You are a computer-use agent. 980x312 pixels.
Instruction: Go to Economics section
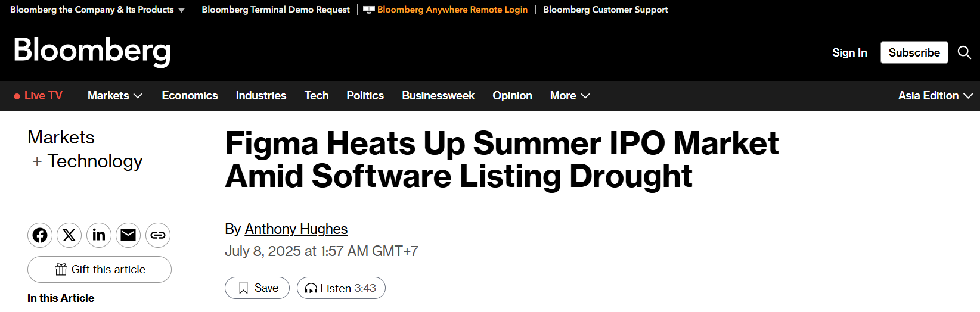click(190, 96)
